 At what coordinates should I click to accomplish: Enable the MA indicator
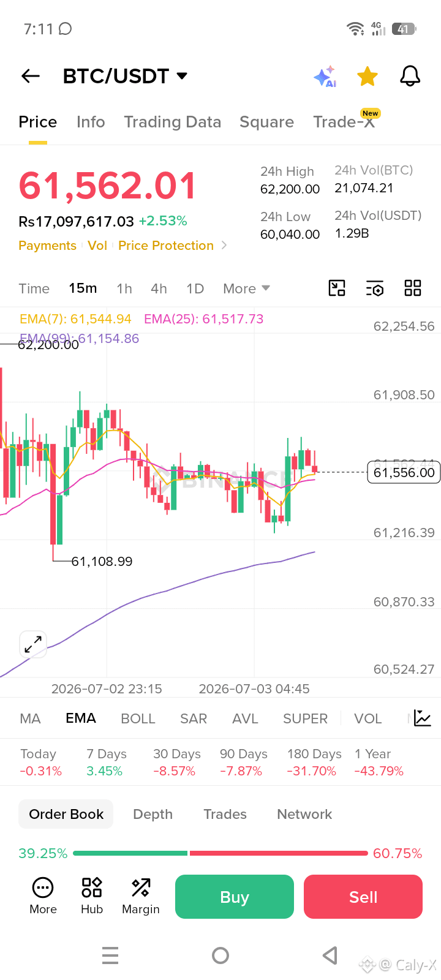(x=31, y=718)
